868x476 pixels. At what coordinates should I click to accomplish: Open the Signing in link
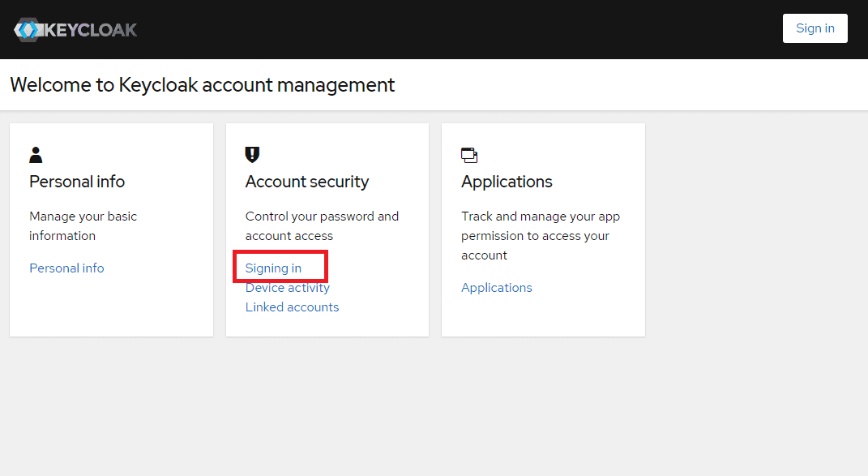tap(273, 268)
